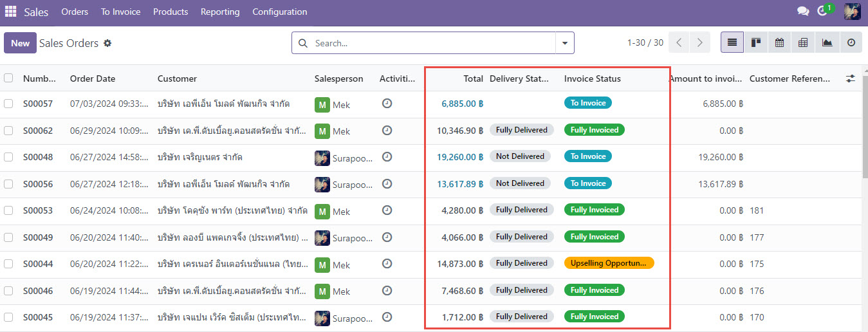
Task: Open the apps grid menu icon
Action: (10, 12)
